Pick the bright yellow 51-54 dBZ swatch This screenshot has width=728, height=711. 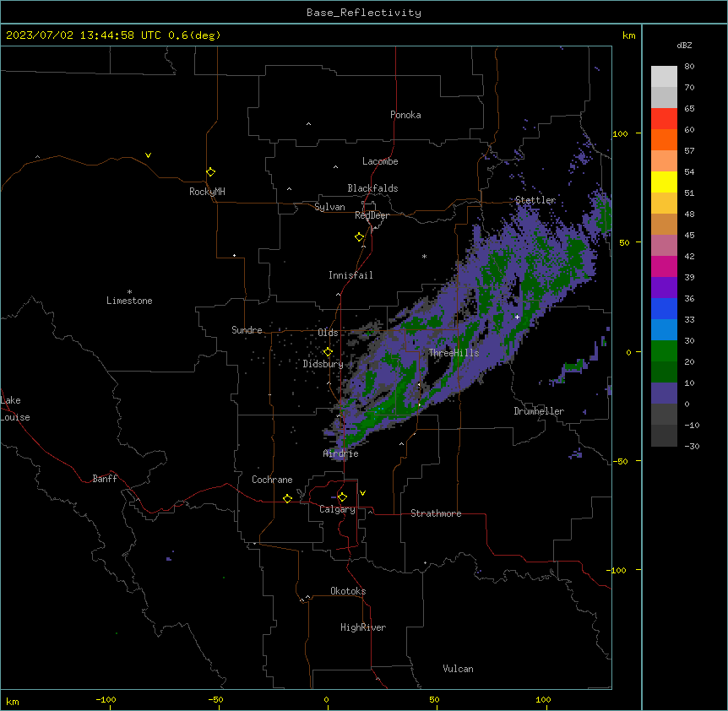point(664,182)
